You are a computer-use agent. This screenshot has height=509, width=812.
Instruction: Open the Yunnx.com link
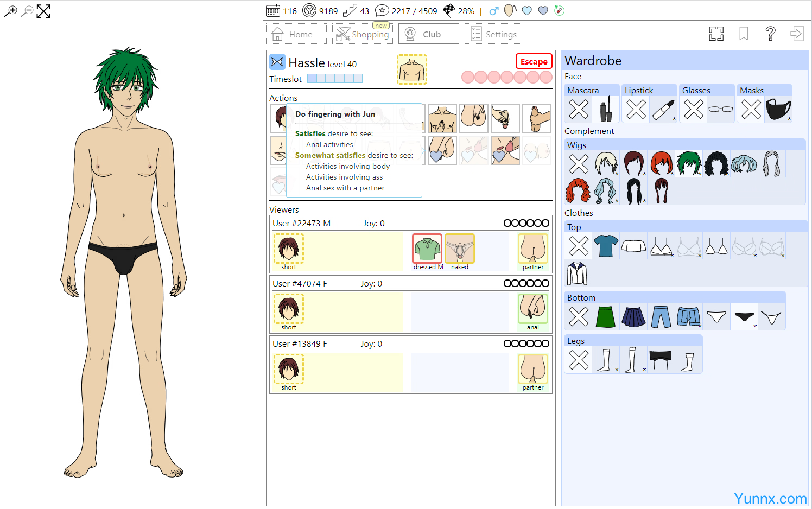click(770, 498)
